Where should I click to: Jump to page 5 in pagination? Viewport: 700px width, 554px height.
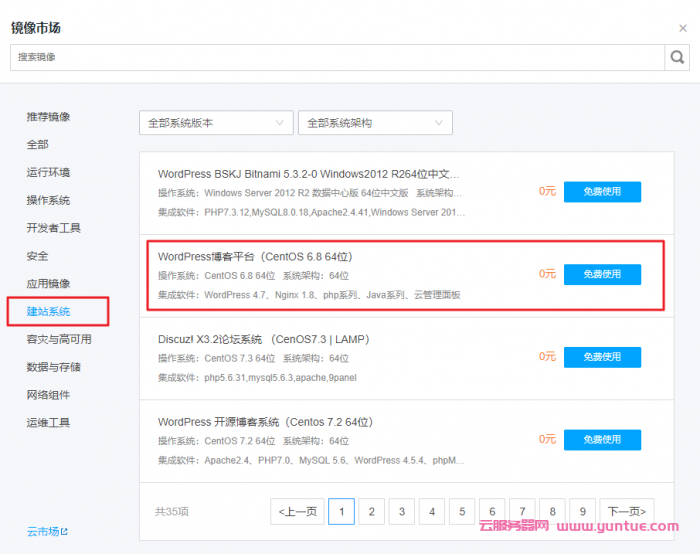pos(462,511)
